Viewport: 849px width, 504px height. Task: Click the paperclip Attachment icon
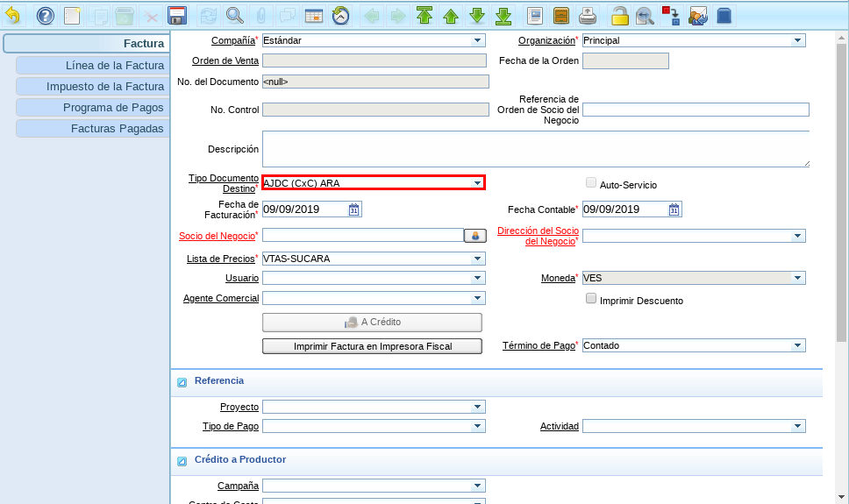(x=261, y=16)
